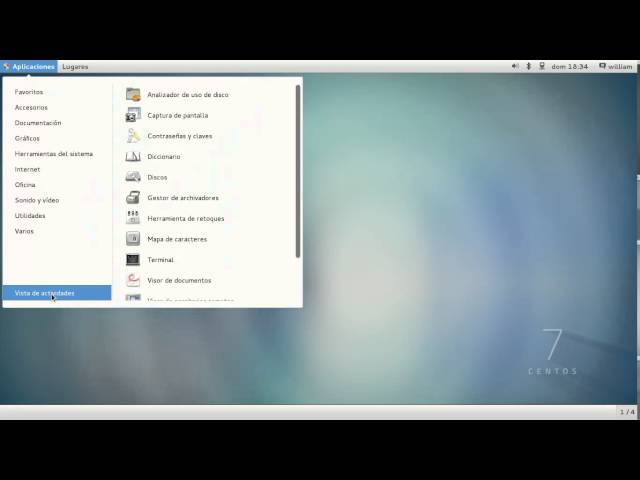
Task: Open the Lugares menu
Action: point(75,67)
